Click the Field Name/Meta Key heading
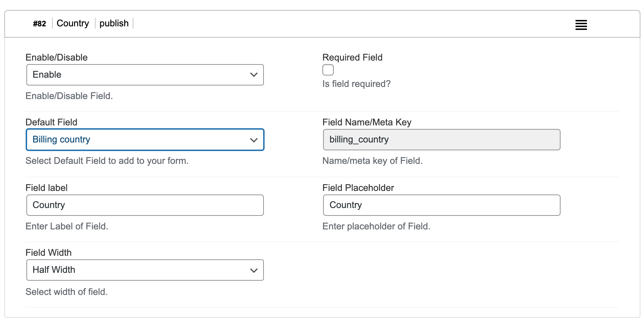Image resolution: width=644 pixels, height=322 pixels. (x=367, y=122)
